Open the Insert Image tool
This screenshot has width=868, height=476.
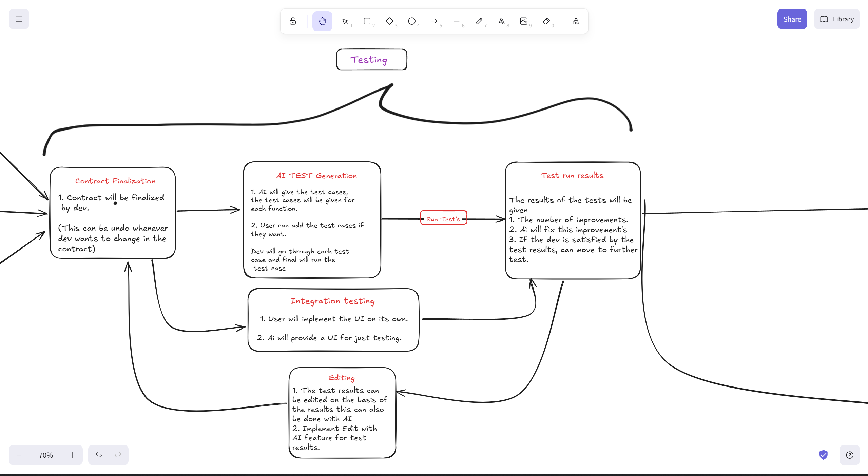[x=524, y=21]
